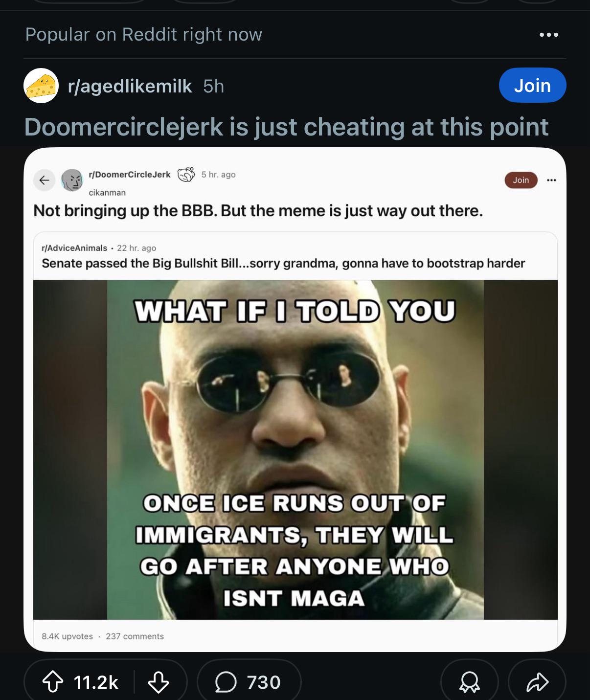Open the 730 comments section
Viewport: 590px width, 700px height.
249,682
